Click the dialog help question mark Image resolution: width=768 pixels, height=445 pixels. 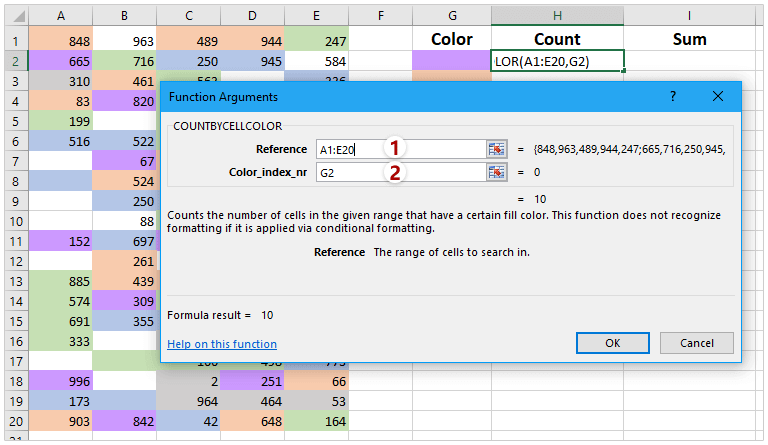(673, 96)
